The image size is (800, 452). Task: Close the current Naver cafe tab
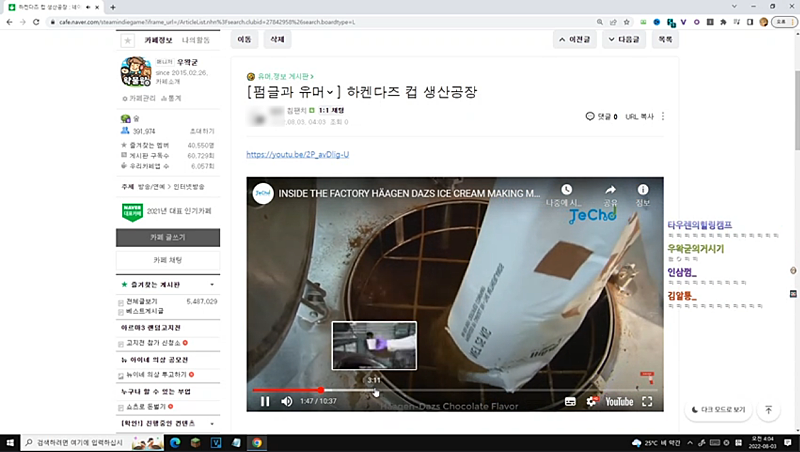[x=97, y=7]
